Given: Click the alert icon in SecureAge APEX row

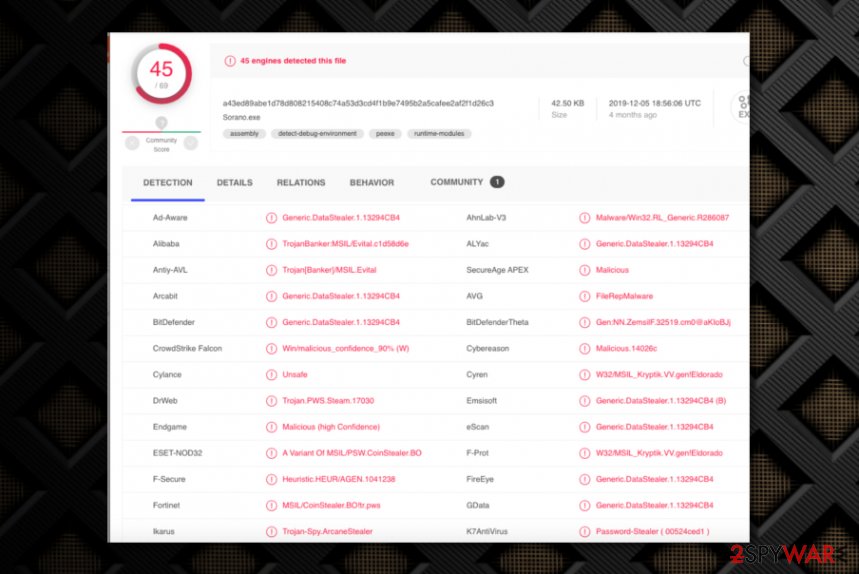Looking at the screenshot, I should (x=585, y=270).
